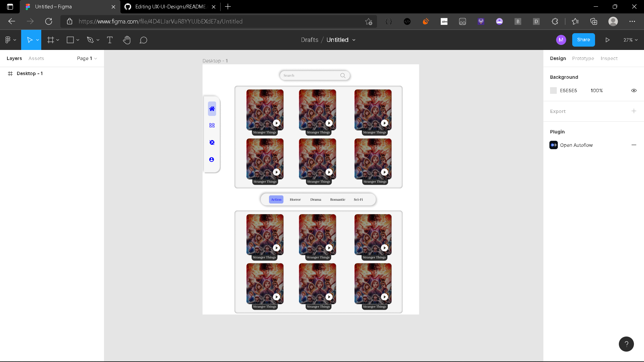Select the Frame tool

pos(51,40)
